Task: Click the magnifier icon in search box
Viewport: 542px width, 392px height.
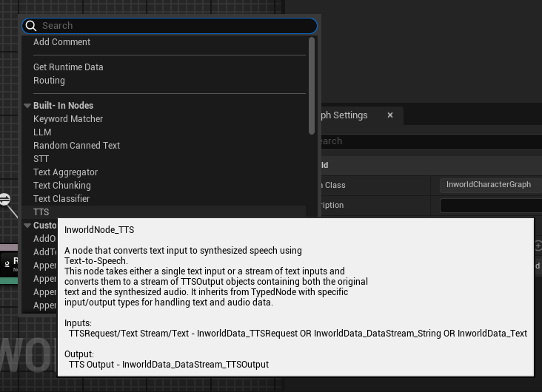Action: coord(31,26)
